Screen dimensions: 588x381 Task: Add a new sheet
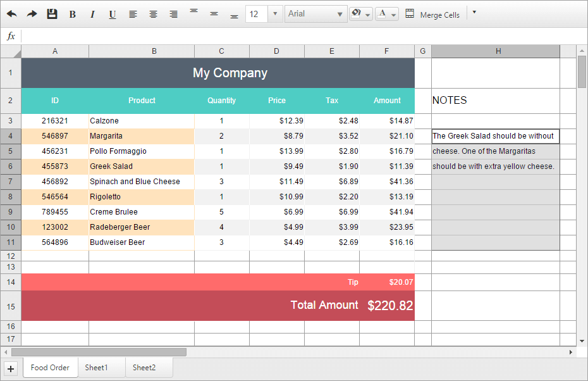pyautogui.click(x=10, y=368)
